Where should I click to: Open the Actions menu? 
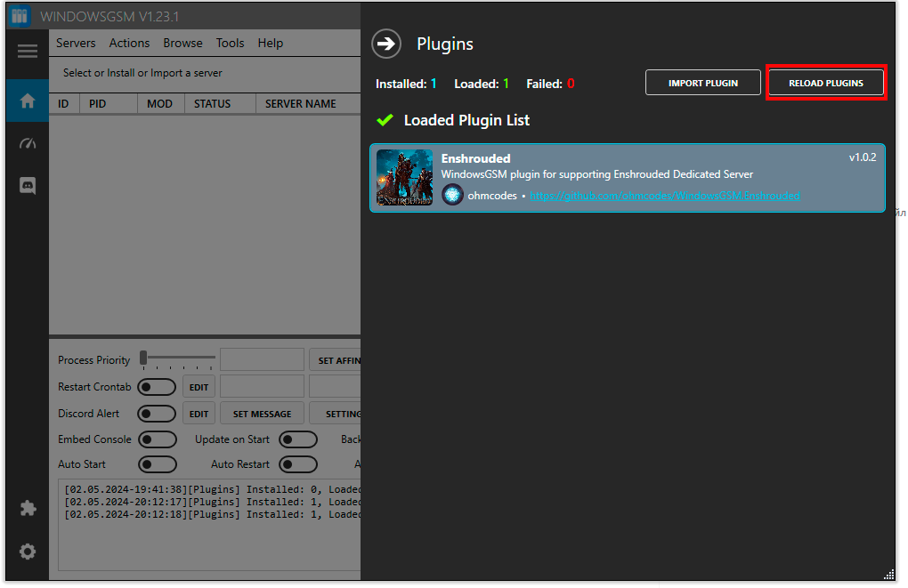129,43
